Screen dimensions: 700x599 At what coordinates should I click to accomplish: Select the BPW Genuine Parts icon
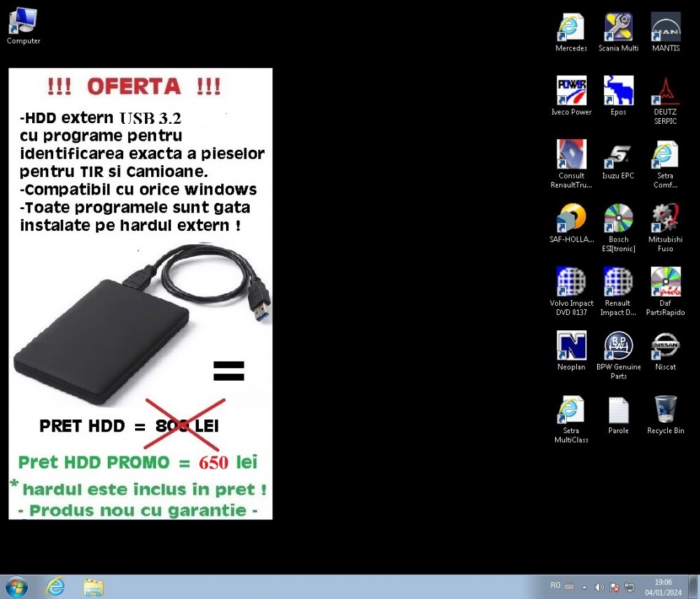(x=618, y=355)
